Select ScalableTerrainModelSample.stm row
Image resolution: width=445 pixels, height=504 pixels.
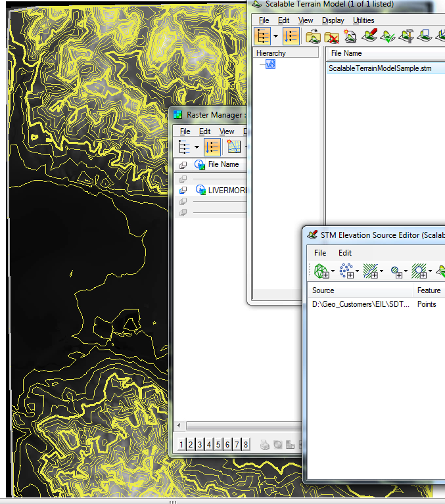386,68
